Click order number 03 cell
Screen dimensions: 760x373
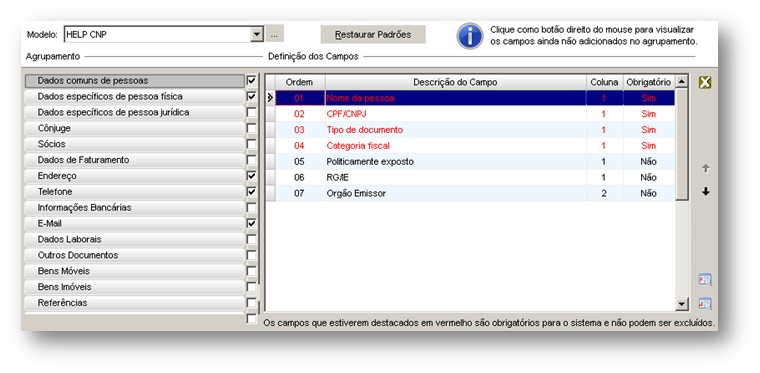pyautogui.click(x=300, y=130)
